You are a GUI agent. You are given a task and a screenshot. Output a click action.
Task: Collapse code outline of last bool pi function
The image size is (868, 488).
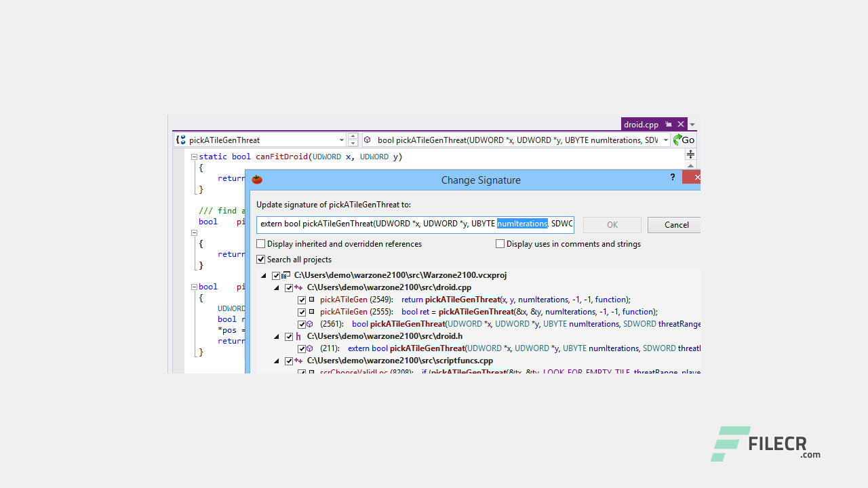click(194, 287)
